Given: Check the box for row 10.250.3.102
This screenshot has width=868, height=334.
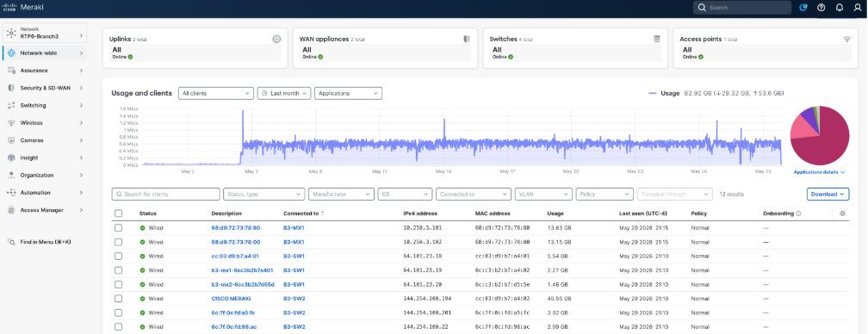Looking at the screenshot, I should (119, 242).
